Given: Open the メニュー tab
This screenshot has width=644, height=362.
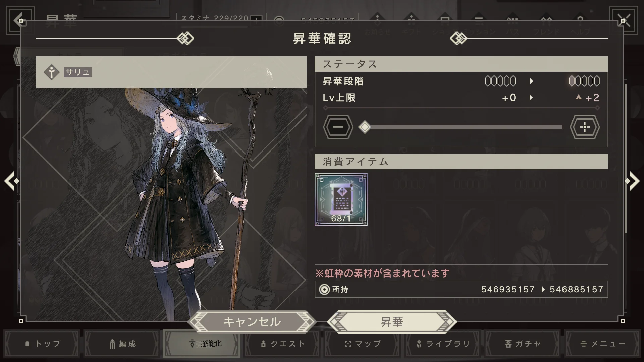Looking at the screenshot, I should point(603,344).
